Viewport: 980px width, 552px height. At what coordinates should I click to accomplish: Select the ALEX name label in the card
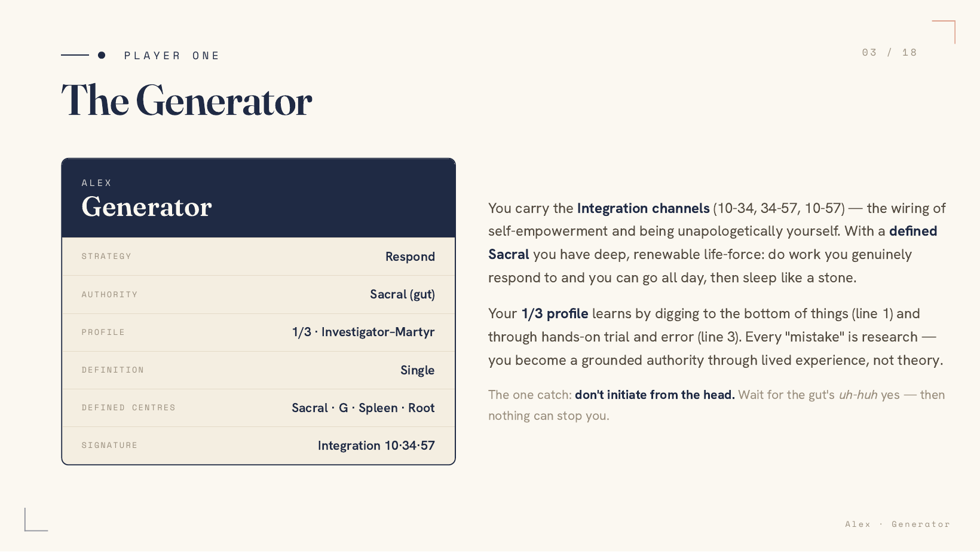click(97, 183)
